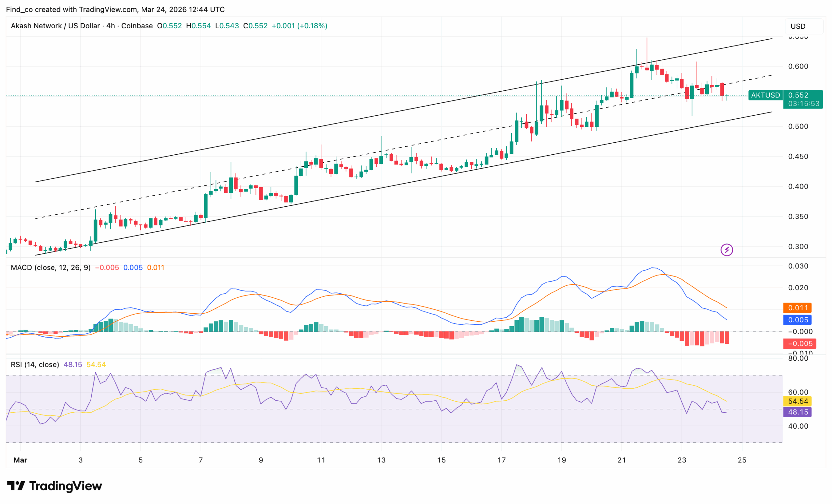Open the USD currency selector

pos(804,26)
